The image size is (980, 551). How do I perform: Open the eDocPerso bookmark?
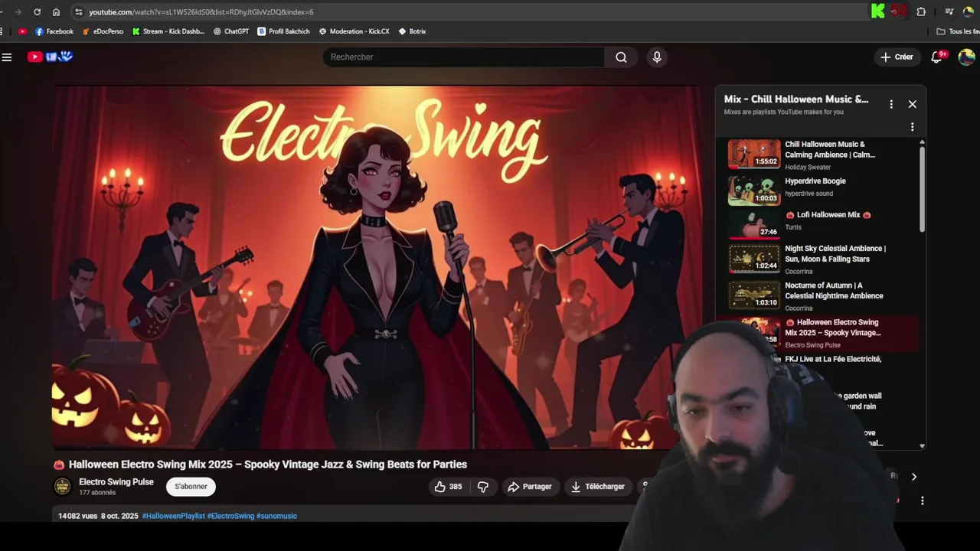click(103, 31)
